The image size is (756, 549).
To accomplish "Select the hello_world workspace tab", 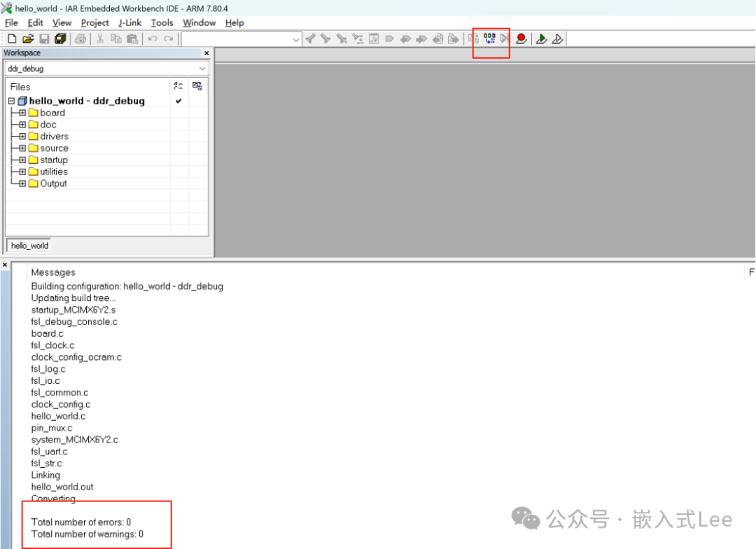I will click(x=29, y=245).
